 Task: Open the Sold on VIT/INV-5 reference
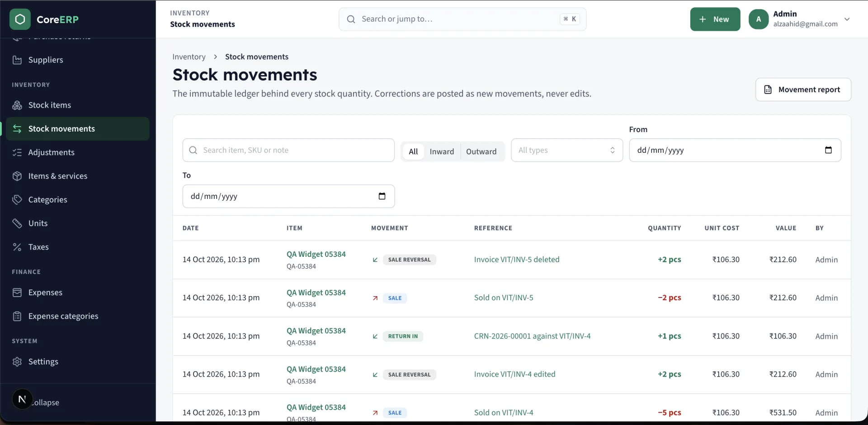pyautogui.click(x=504, y=297)
